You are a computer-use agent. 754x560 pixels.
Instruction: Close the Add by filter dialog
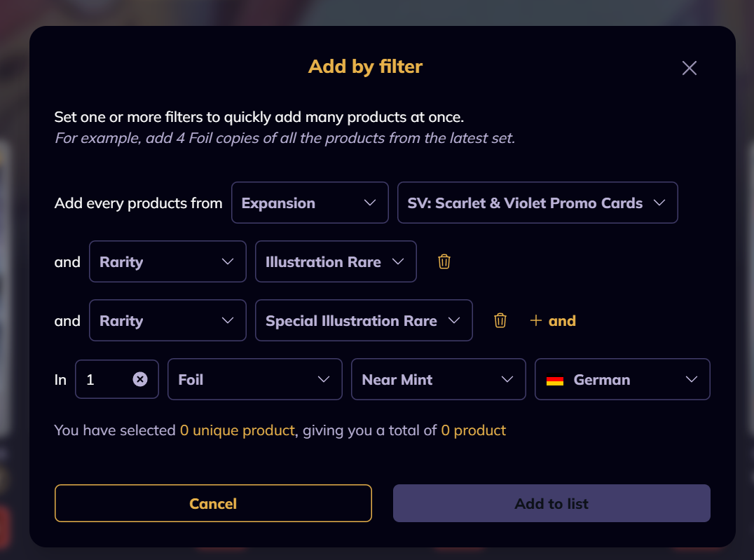689,68
